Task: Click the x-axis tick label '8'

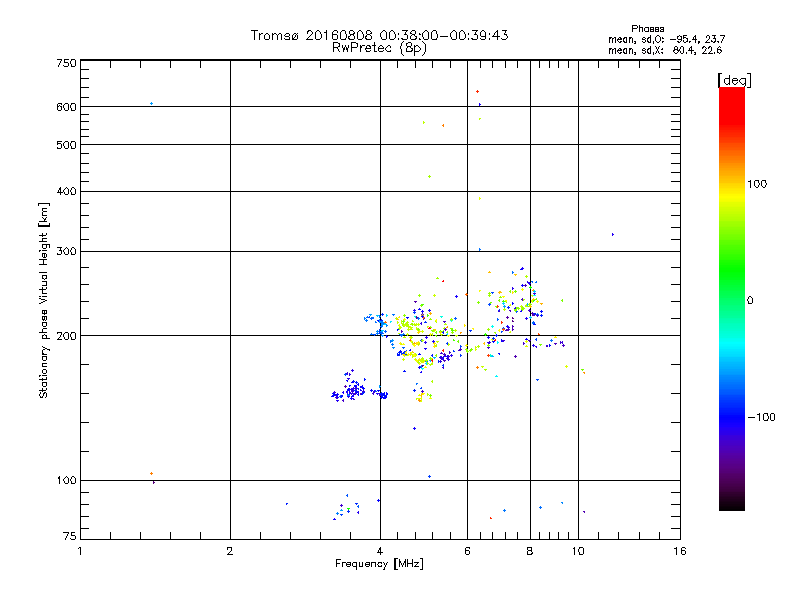Action: (x=530, y=551)
